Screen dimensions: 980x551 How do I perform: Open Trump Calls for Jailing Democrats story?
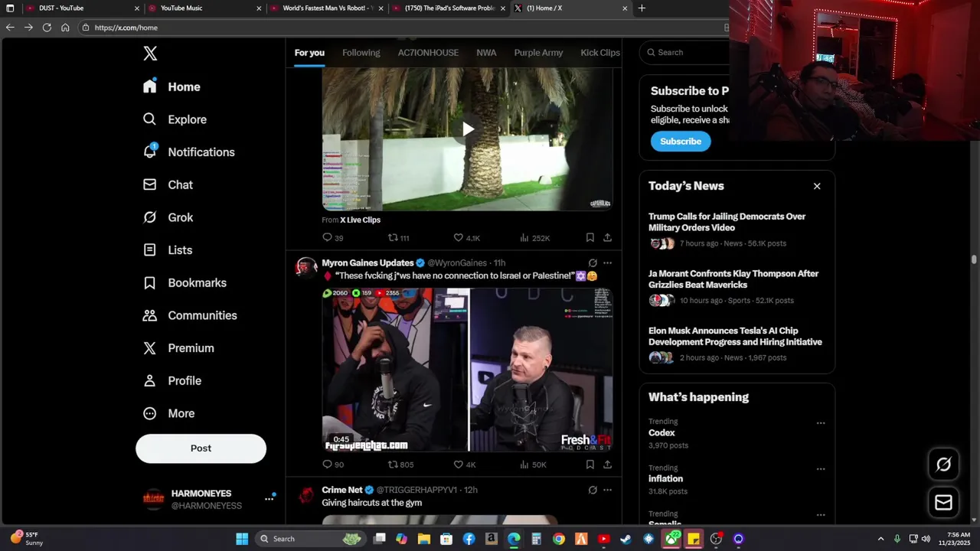[727, 222]
